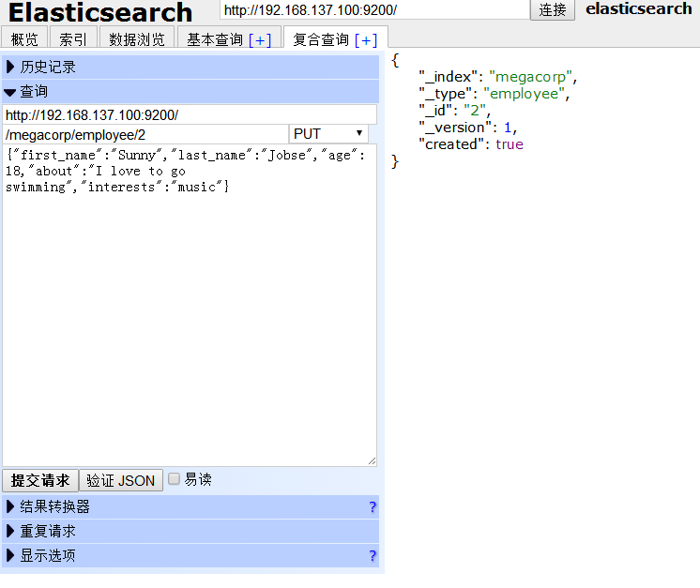
Task: Open the PUT method dropdown
Action: coord(328,133)
